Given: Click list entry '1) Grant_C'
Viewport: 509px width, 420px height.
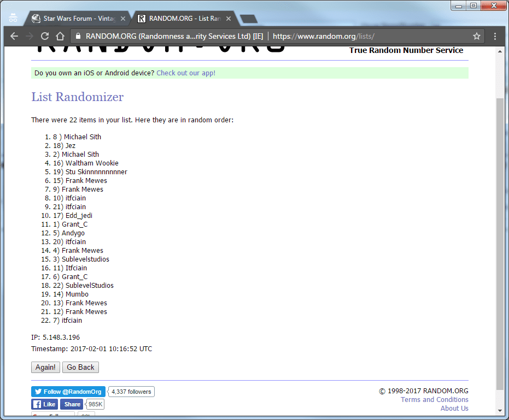Looking at the screenshot, I should (x=70, y=224).
